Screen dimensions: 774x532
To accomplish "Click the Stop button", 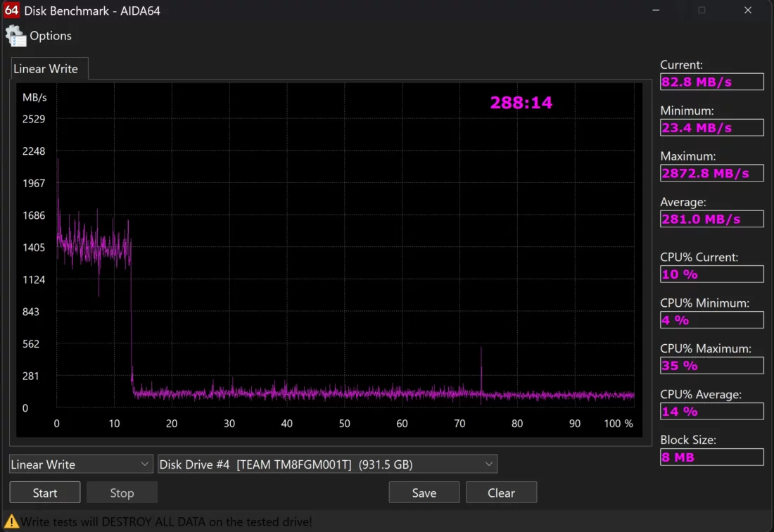I will (x=122, y=493).
